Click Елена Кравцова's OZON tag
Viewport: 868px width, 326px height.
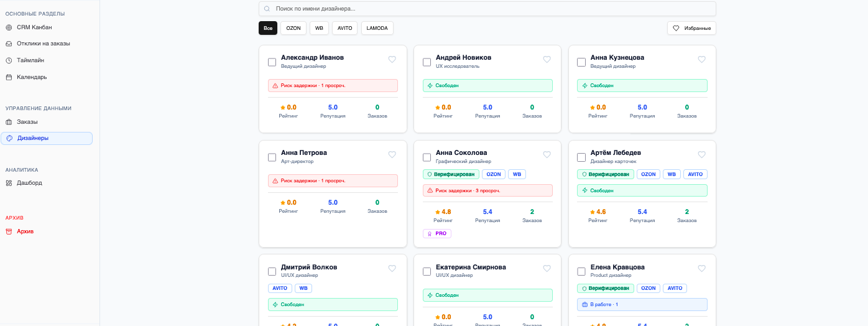[649, 289]
